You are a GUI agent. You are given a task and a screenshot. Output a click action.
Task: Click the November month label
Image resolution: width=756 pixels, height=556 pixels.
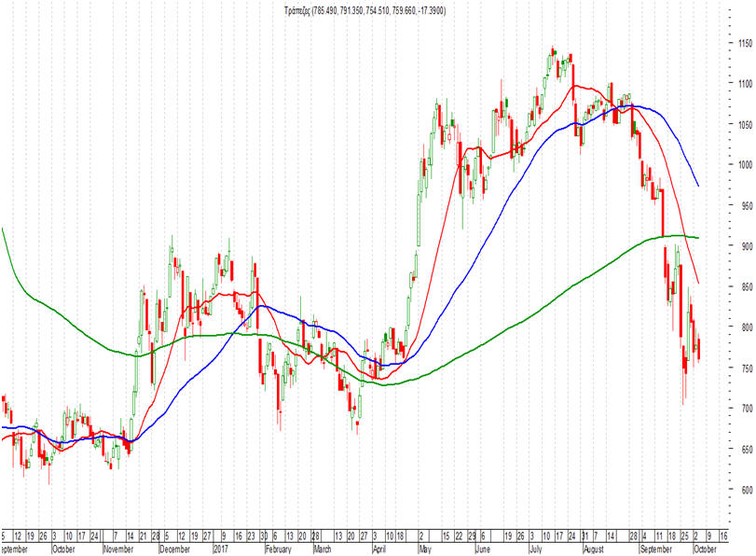click(x=119, y=549)
